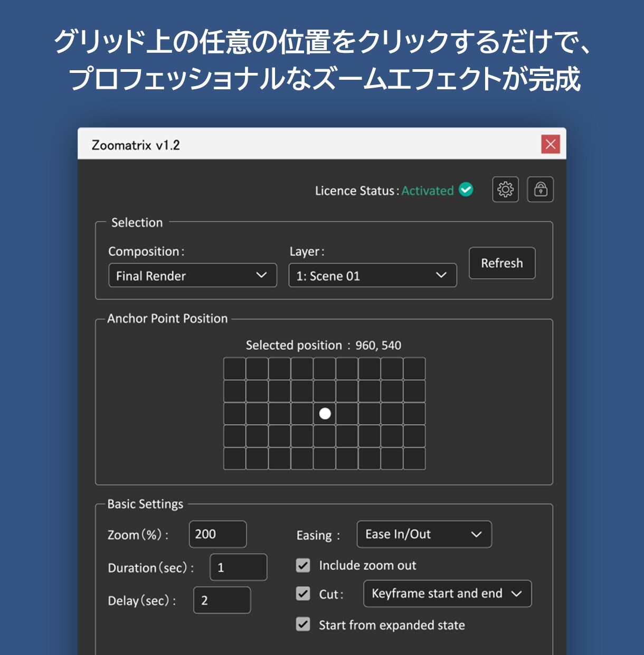
Task: Uncheck Include zoom out
Action: tap(303, 565)
